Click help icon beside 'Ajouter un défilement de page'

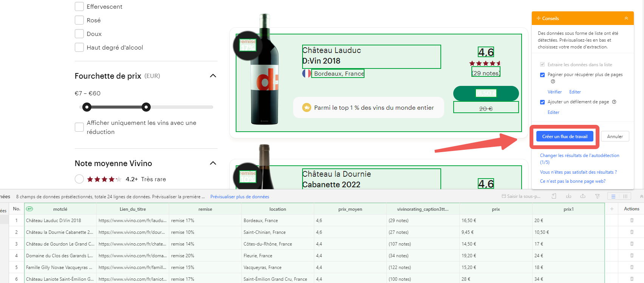[614, 102]
